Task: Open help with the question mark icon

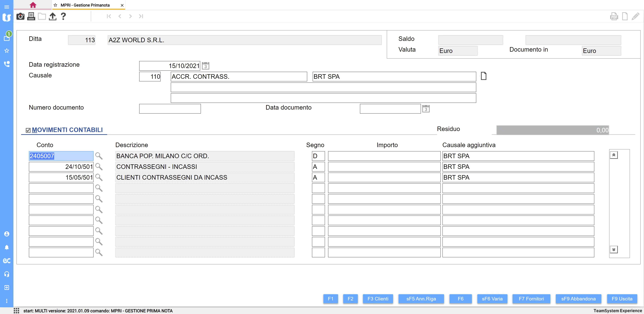Action: (x=63, y=16)
